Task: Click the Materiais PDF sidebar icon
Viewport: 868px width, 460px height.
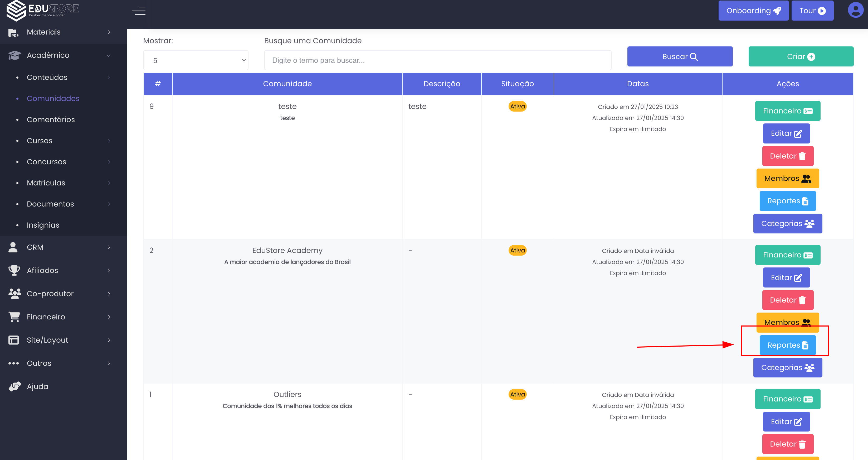Action: tap(13, 32)
